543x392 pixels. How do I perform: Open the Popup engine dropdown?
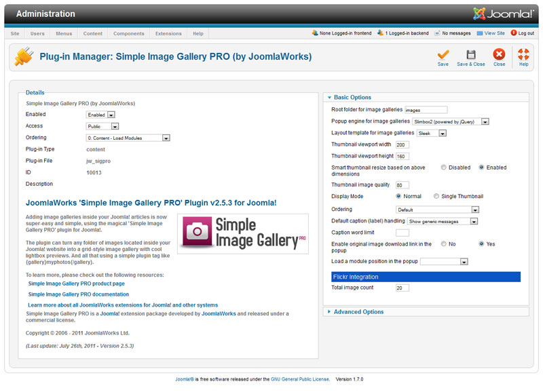point(451,121)
